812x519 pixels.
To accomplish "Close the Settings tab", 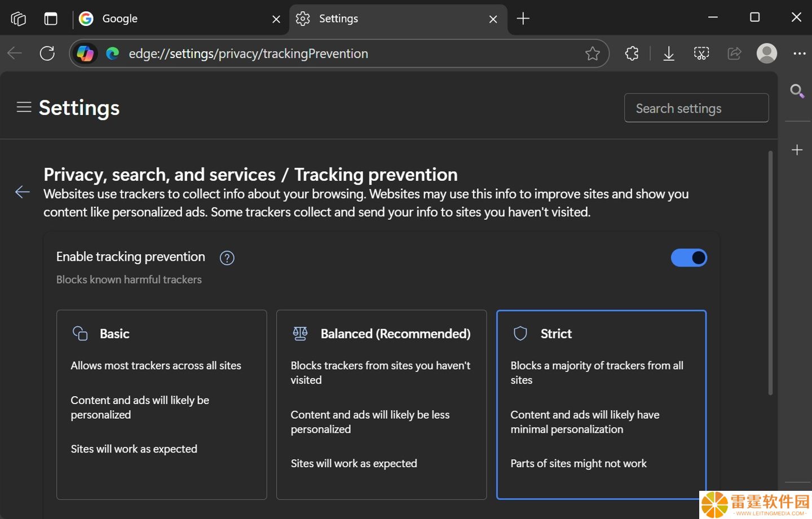I will [493, 19].
